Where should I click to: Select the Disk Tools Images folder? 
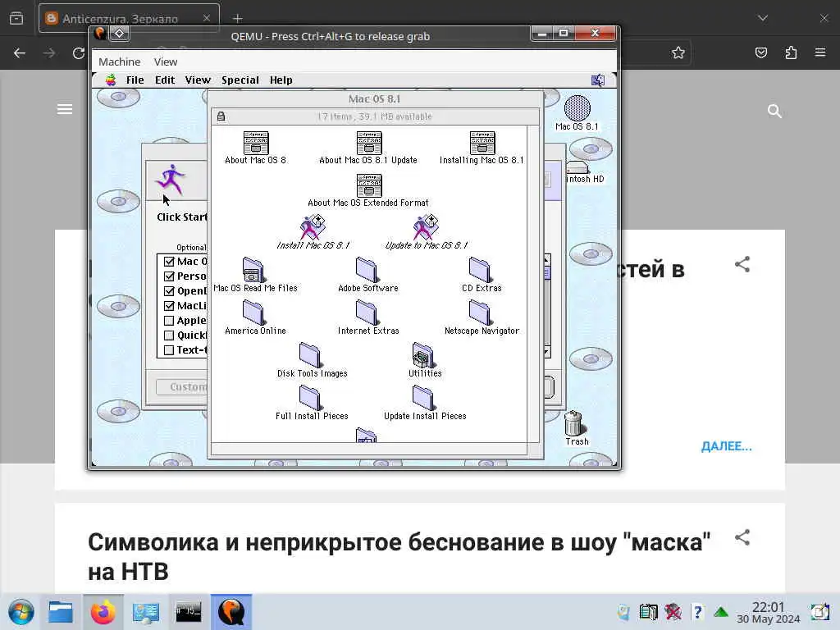[x=310, y=355]
